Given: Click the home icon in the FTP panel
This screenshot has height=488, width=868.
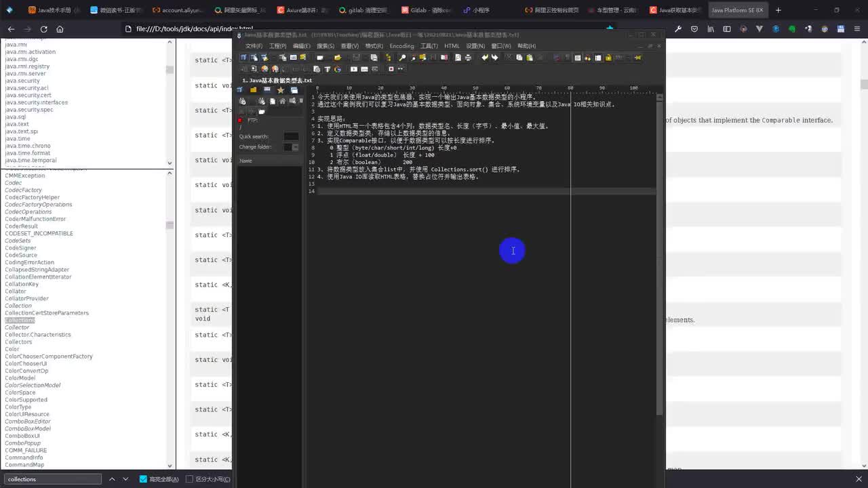Looking at the screenshot, I should pyautogui.click(x=283, y=101).
